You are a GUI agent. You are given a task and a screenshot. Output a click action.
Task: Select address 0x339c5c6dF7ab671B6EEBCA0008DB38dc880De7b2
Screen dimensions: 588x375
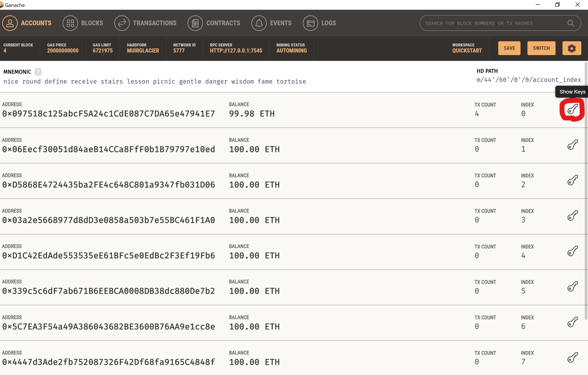tap(108, 291)
